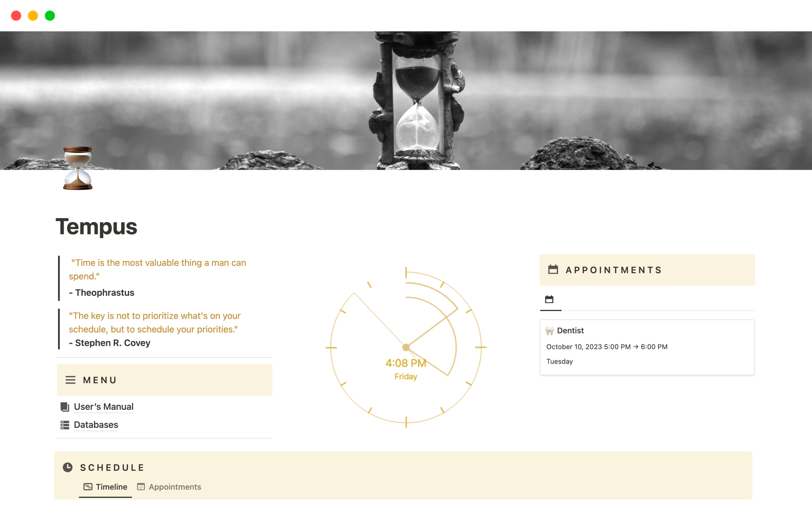
Task: Click the Dentist appointment entry
Action: [647, 346]
